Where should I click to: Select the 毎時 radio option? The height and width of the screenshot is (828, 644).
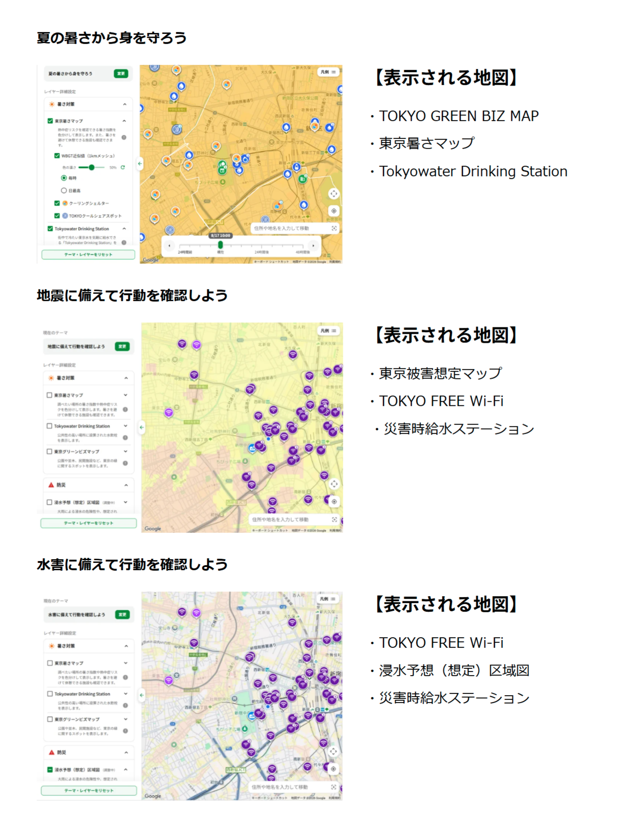coord(64,178)
